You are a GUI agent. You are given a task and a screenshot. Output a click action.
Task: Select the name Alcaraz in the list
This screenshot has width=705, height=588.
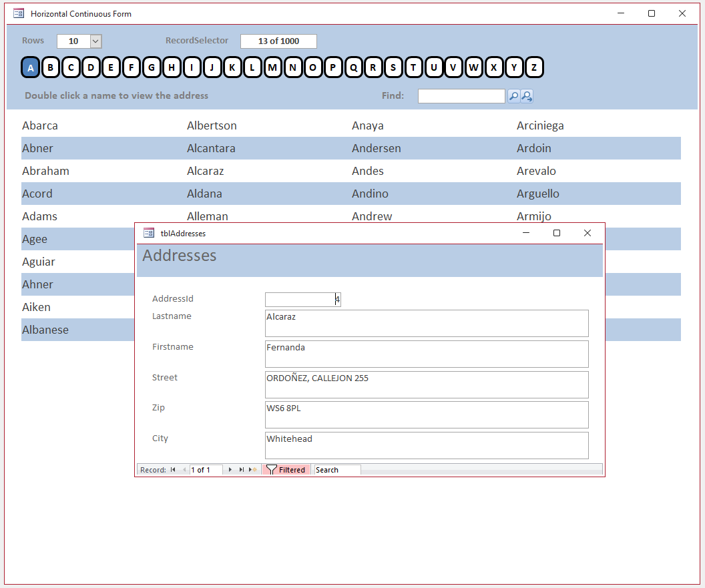[x=206, y=171]
